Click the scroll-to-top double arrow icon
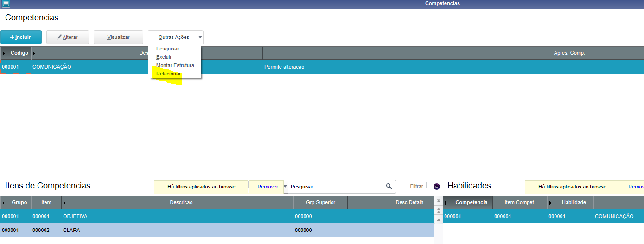This screenshot has width=644, height=244. pyautogui.click(x=439, y=202)
